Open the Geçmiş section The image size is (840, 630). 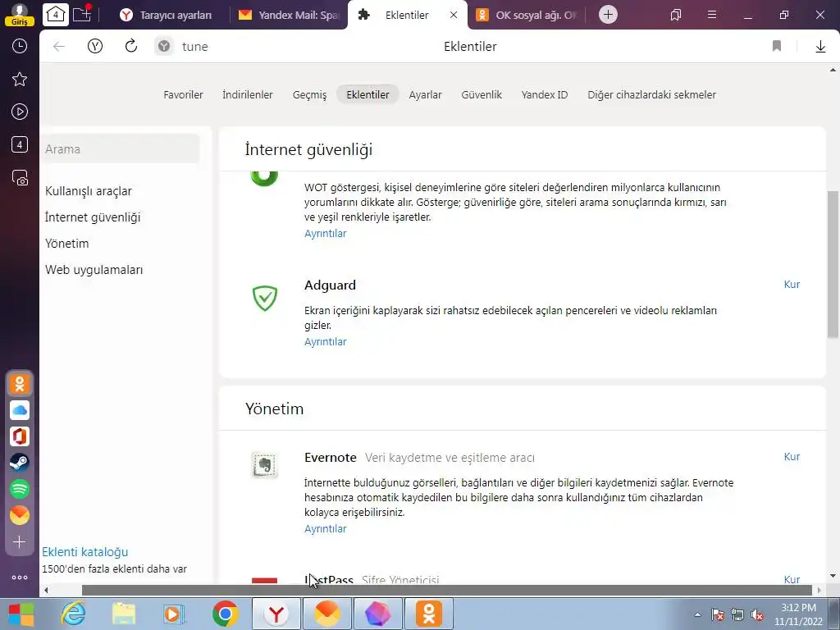pyautogui.click(x=309, y=95)
